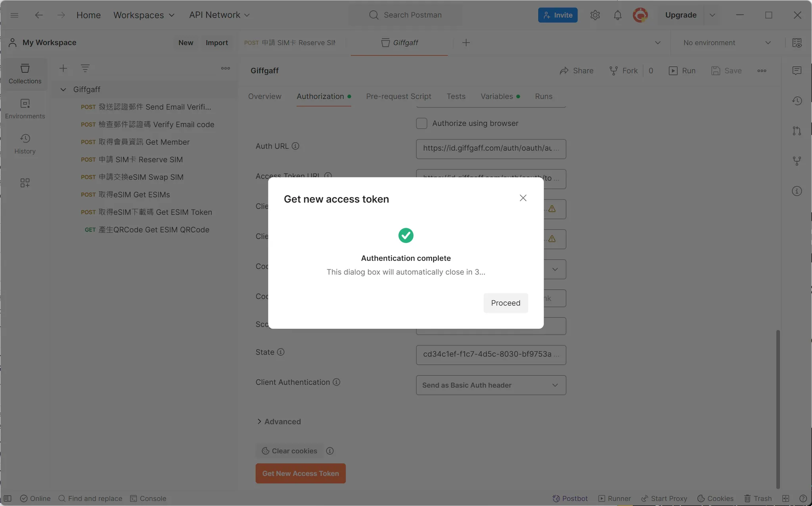Viewport: 812px width, 506px height.
Task: Enable Authorize using browser
Action: (x=421, y=123)
